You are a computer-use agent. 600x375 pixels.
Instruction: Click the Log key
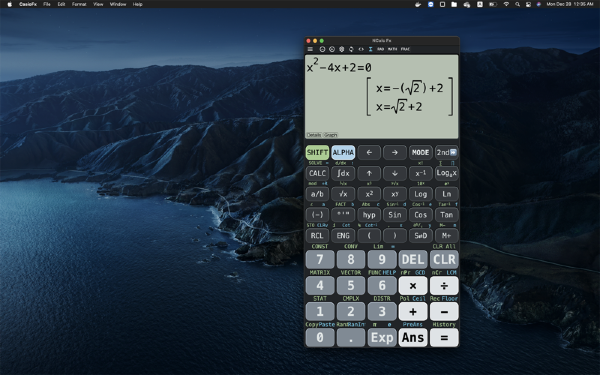tap(421, 194)
